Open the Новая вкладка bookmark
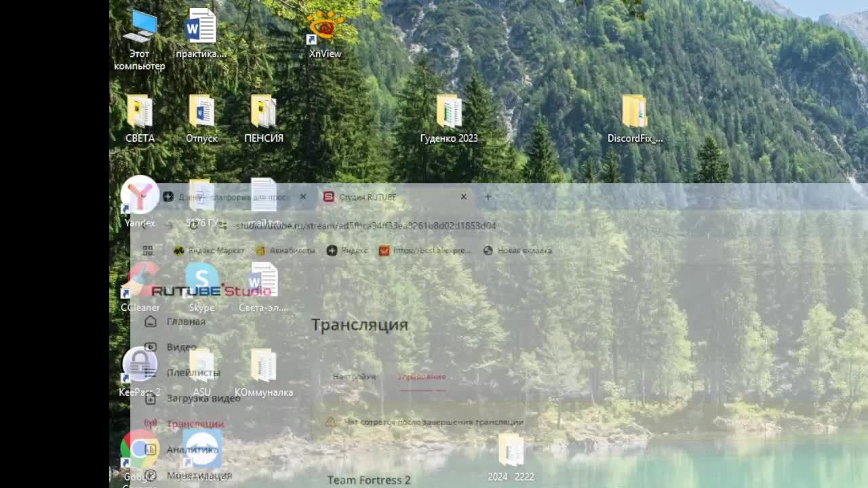 517,251
